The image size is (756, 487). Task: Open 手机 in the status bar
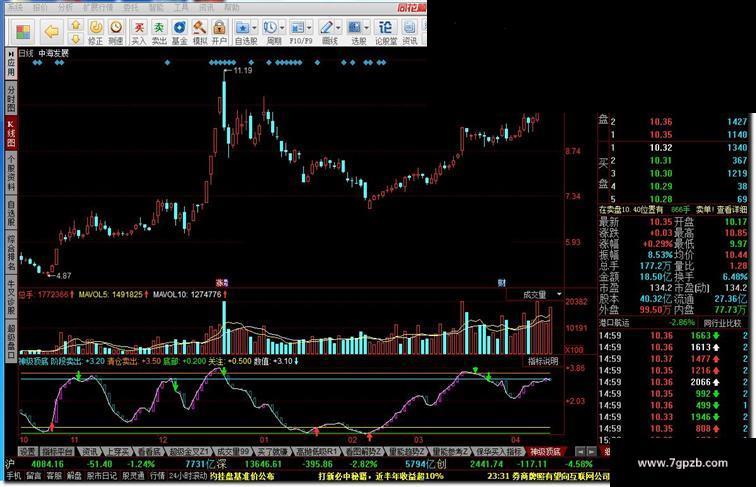[x=14, y=476]
